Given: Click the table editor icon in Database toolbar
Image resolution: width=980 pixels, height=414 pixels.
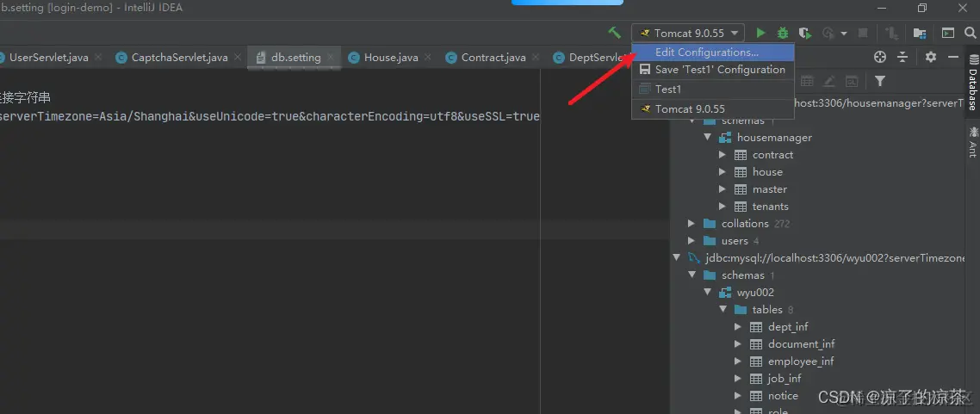Looking at the screenshot, I should (x=807, y=81).
